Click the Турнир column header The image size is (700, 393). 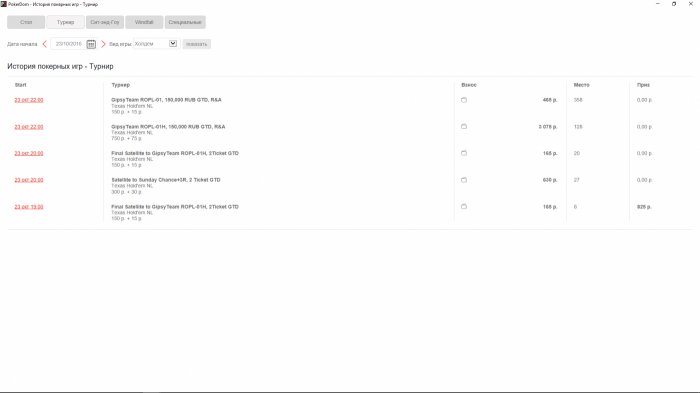121,85
